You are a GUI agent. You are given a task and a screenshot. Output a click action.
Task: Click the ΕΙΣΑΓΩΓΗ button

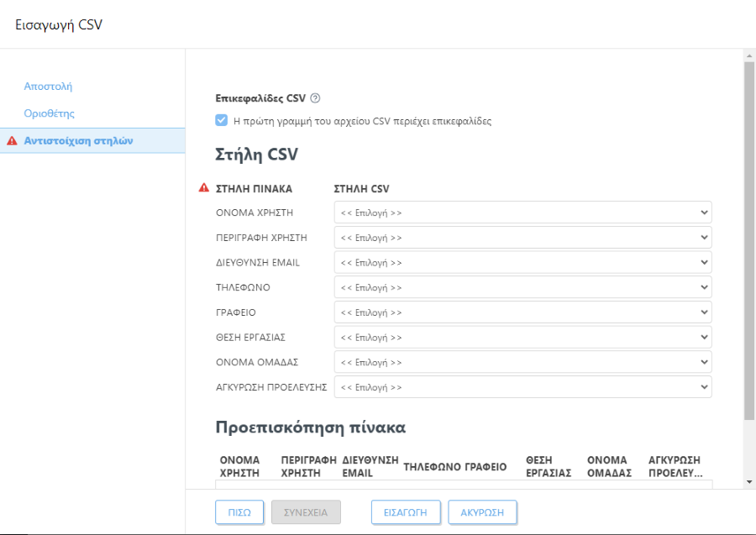[x=406, y=511]
